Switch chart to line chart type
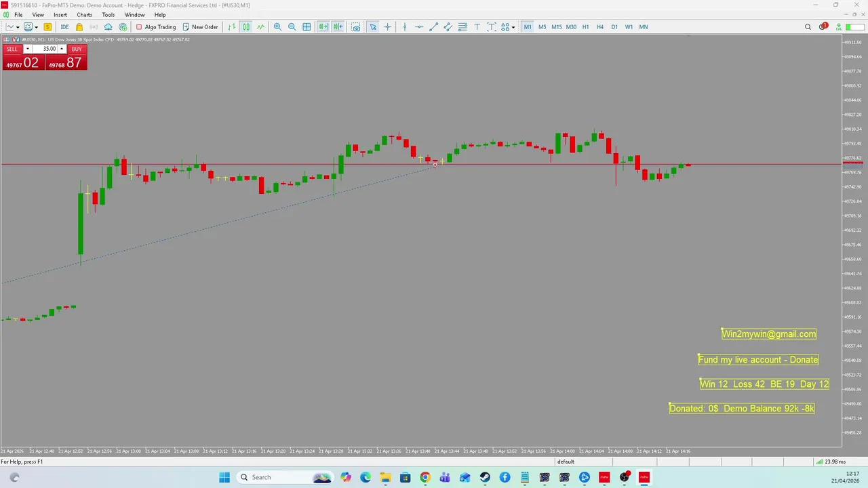This screenshot has height=488, width=868. [260, 27]
